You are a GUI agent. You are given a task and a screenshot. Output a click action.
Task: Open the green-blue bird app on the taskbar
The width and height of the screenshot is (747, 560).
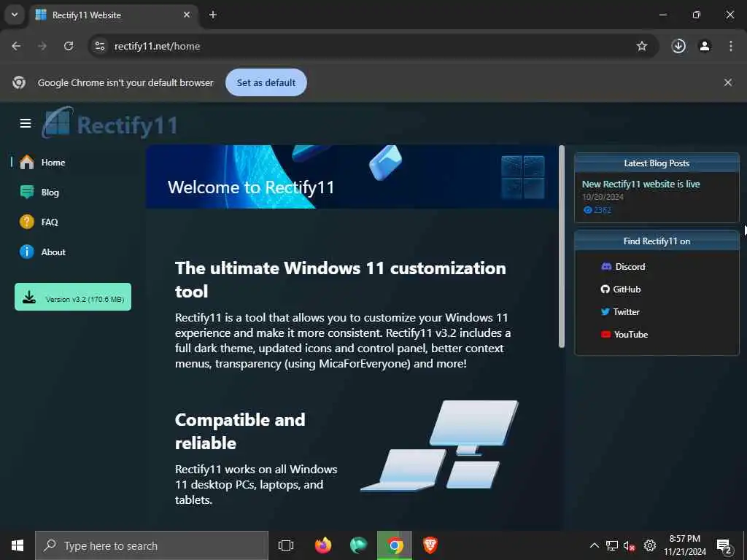tap(359, 545)
